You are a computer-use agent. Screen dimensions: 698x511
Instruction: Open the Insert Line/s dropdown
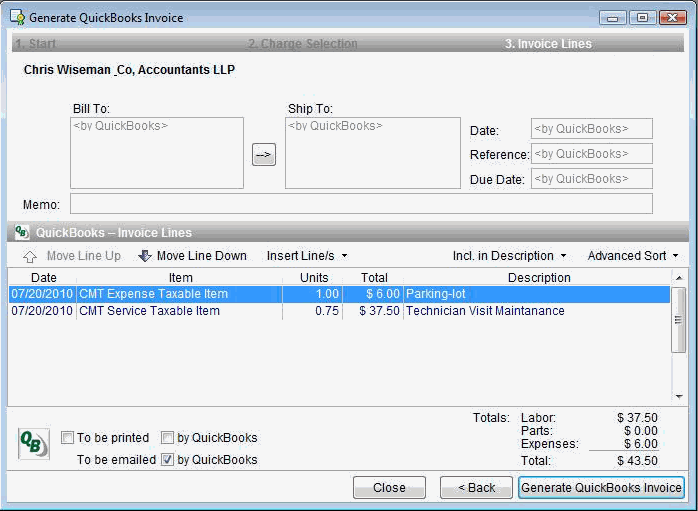tap(307, 256)
